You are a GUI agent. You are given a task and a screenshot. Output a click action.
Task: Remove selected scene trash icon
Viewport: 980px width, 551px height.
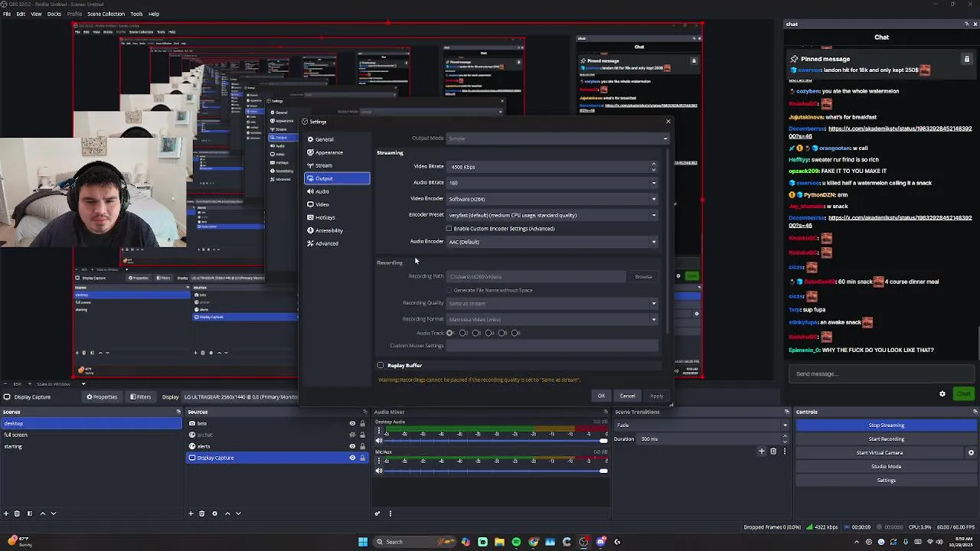[x=18, y=514]
